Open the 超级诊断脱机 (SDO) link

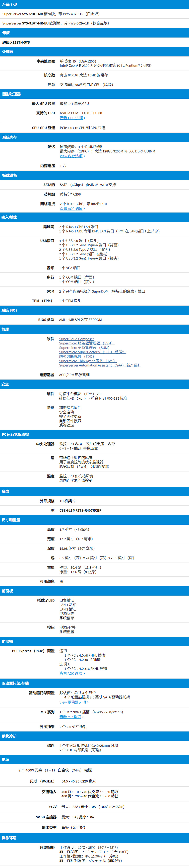pos(77,357)
